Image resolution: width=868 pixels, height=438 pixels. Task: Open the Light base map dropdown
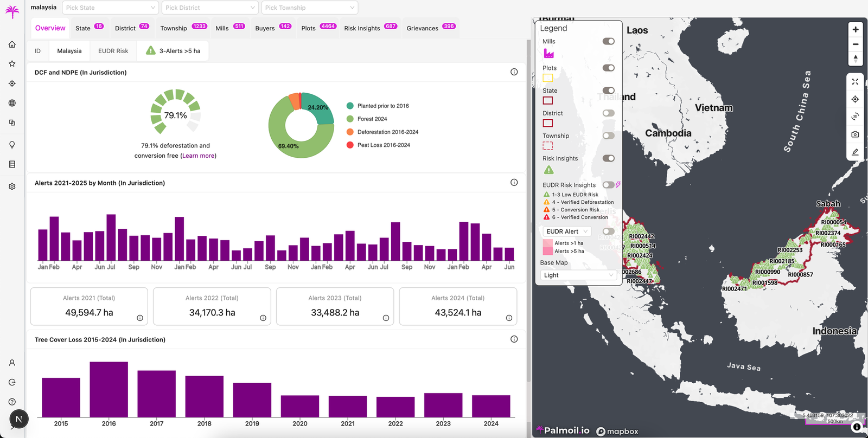coord(579,275)
